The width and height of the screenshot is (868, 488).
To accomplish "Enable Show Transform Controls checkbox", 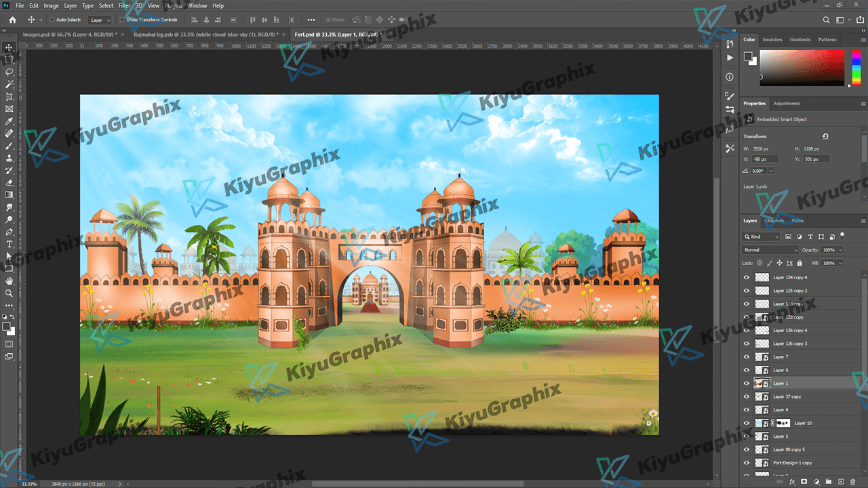I will [122, 20].
